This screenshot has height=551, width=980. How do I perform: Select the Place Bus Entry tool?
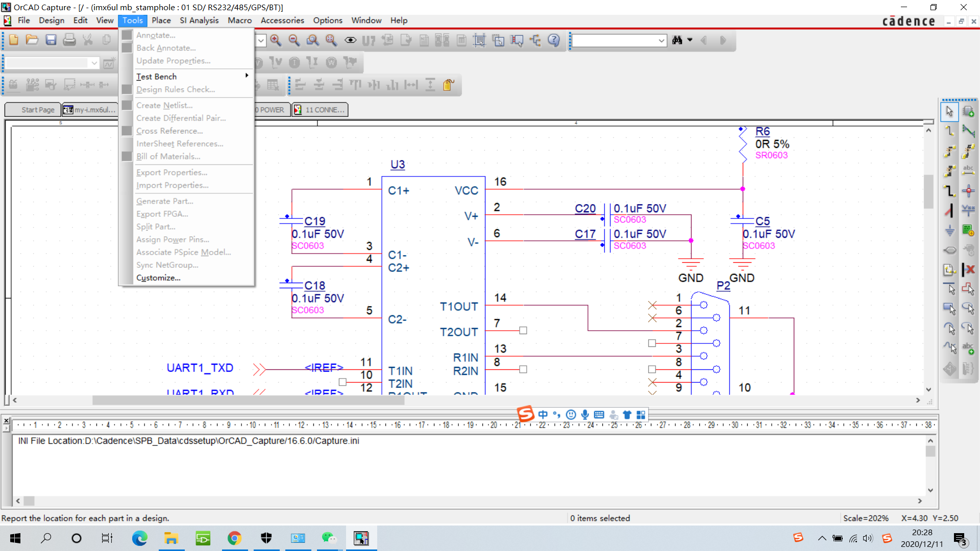click(949, 210)
